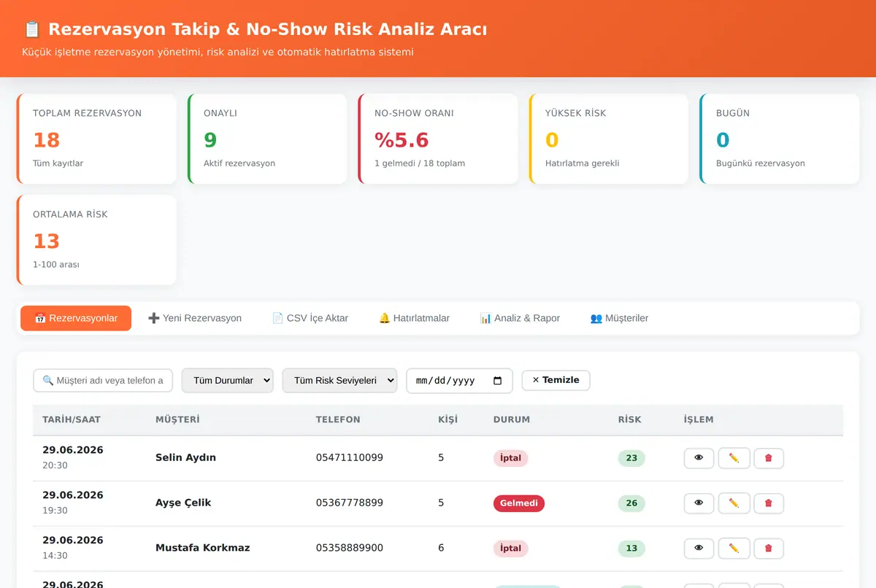Click the KİŞİ column header
Viewport: 876px width, 588px height.
coord(447,419)
